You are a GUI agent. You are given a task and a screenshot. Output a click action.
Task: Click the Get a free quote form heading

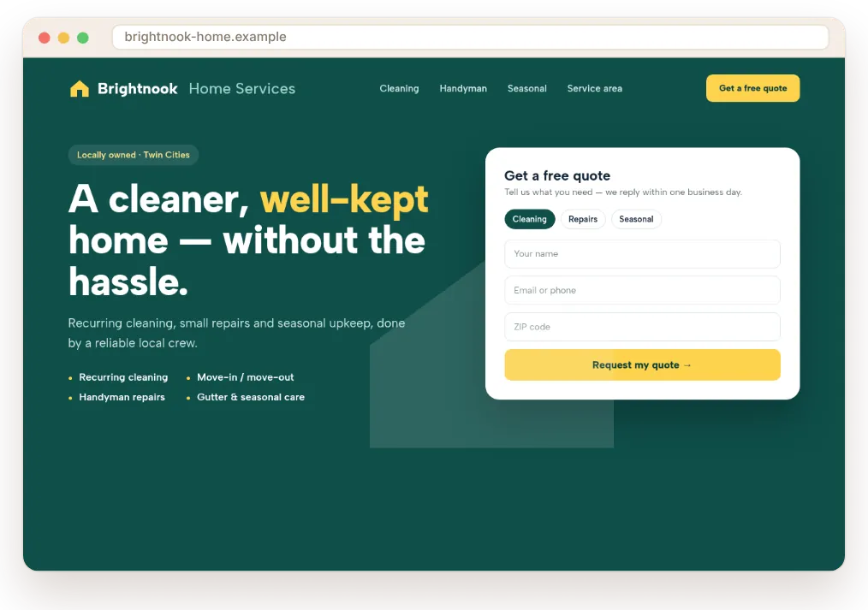click(557, 176)
